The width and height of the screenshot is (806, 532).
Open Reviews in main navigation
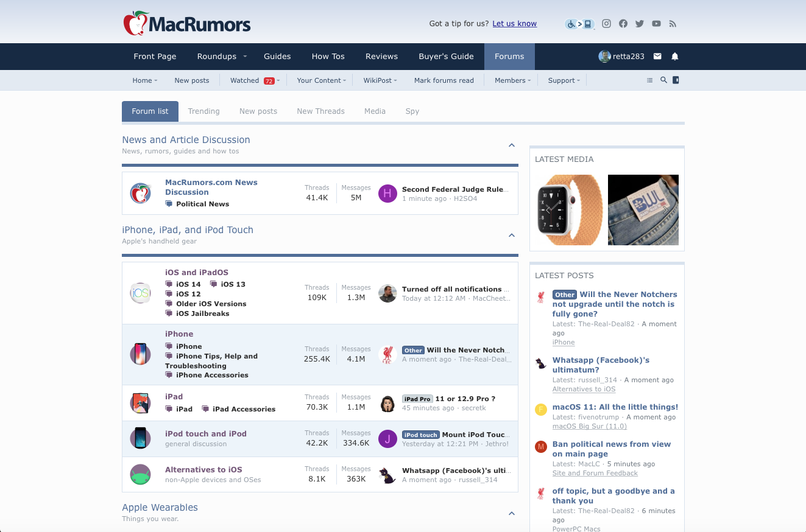[381, 57]
